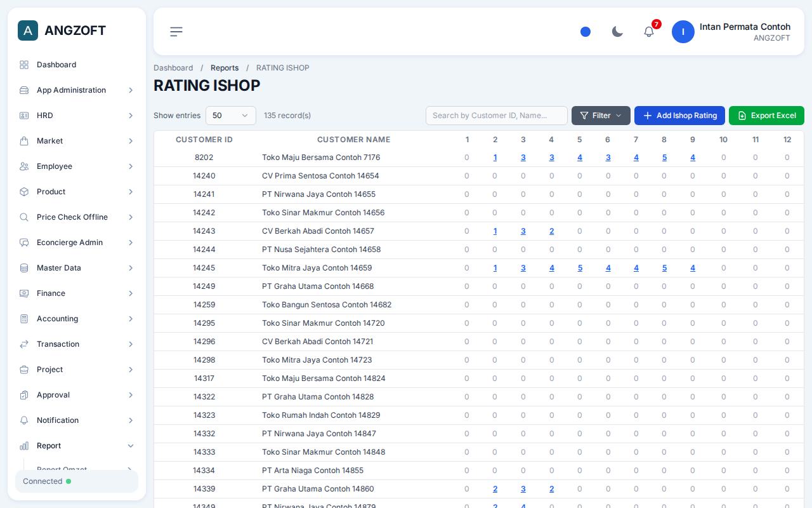
Task: Click the blue theme color dot
Action: 586,32
